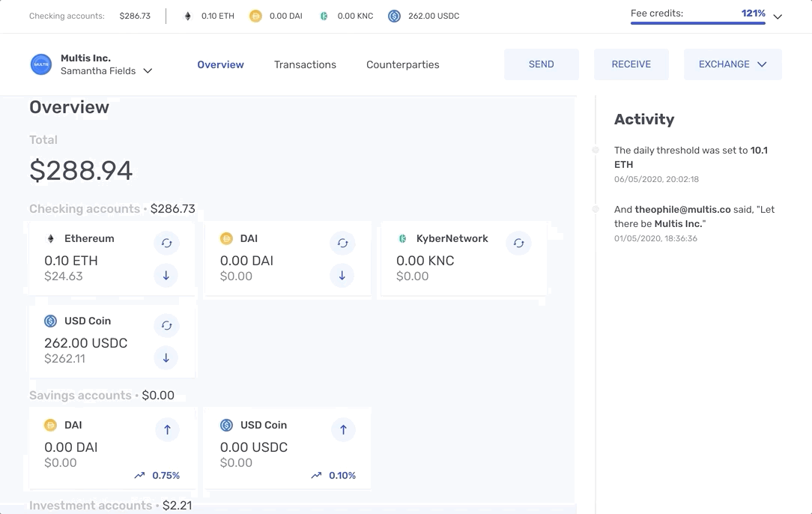Click the KyberNetwork logo on its card

pyautogui.click(x=402, y=238)
